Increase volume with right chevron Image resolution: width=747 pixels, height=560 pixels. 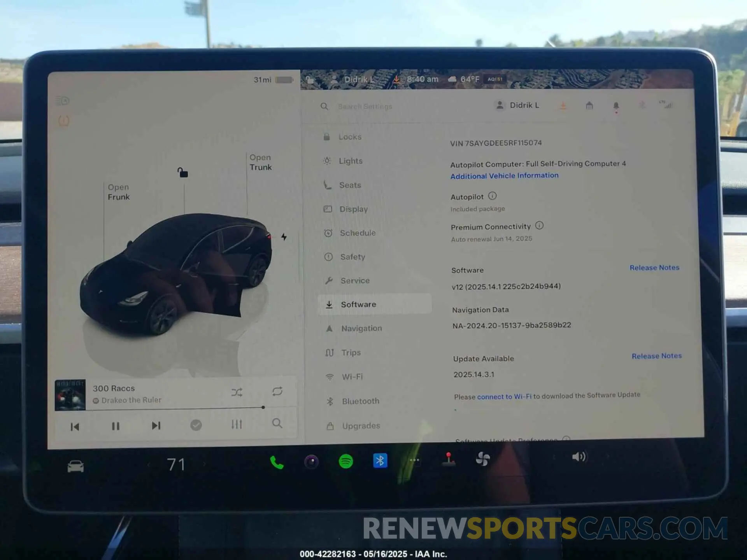(607, 456)
